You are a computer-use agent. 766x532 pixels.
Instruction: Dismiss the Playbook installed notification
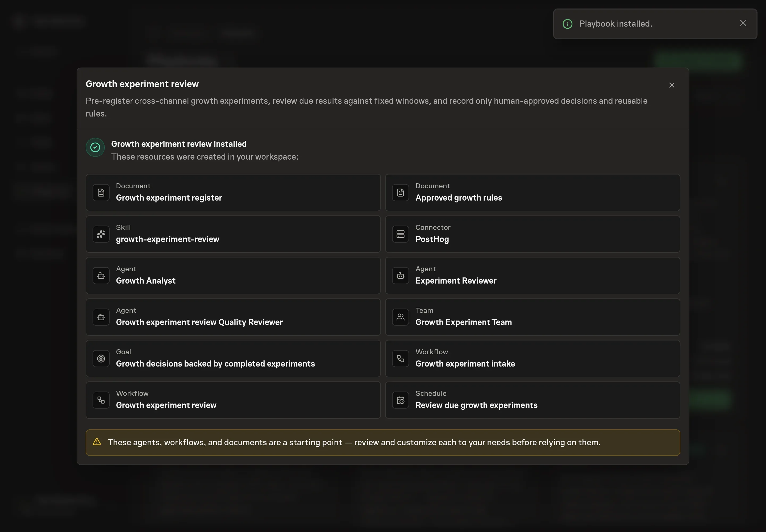743,23
